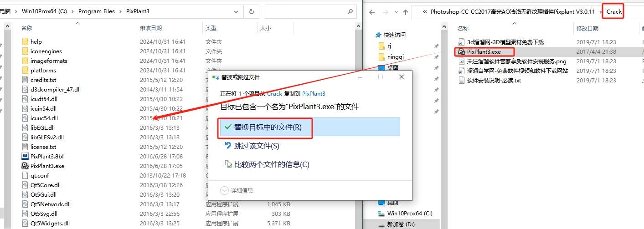
Task: Go to Photoshop CC-CC2017 plugin folder breadcrumb
Action: tap(513, 12)
